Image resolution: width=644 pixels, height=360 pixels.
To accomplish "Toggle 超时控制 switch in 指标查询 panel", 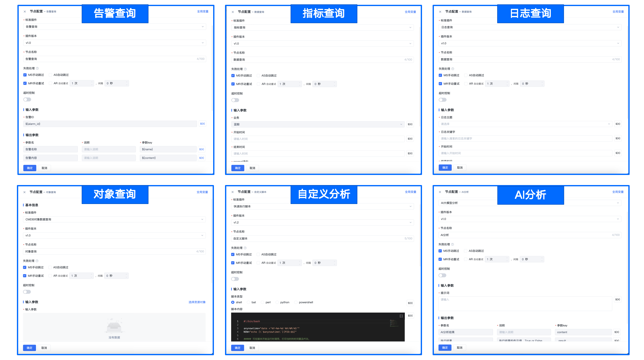I will coord(235,100).
